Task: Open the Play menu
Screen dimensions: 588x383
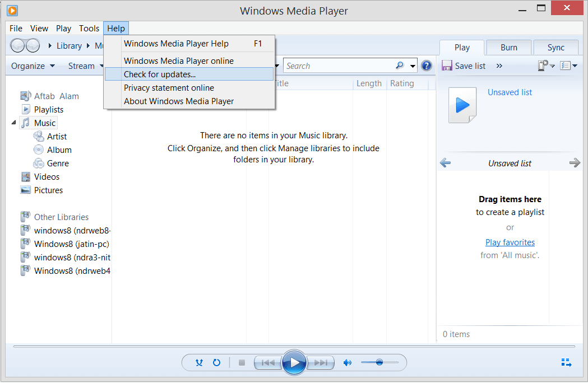Action: tap(63, 29)
